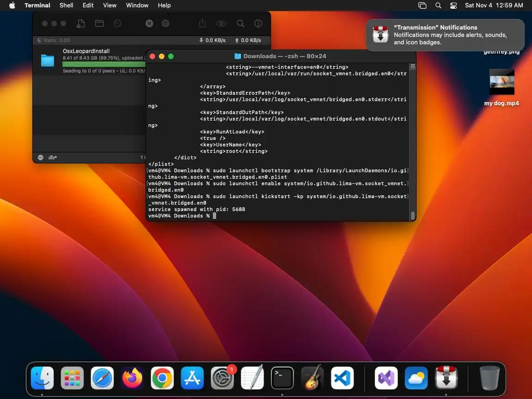Open the Terminal app menu
The width and height of the screenshot is (532, 399).
point(37,6)
